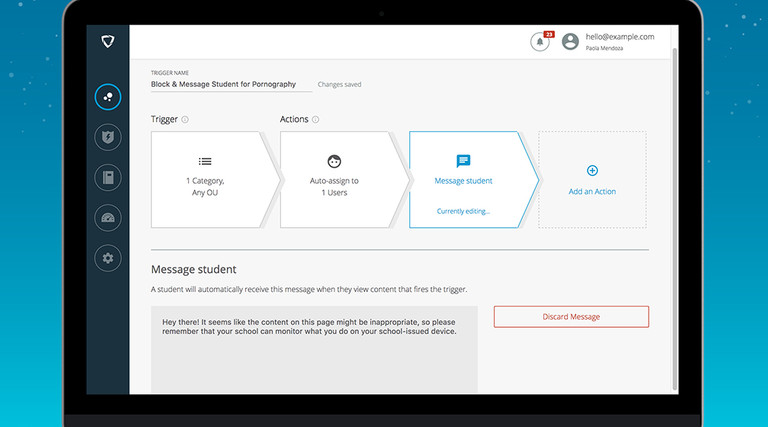This screenshot has width=768, height=427.
Task: Open the notifications bell with badge
Action: pos(541,41)
